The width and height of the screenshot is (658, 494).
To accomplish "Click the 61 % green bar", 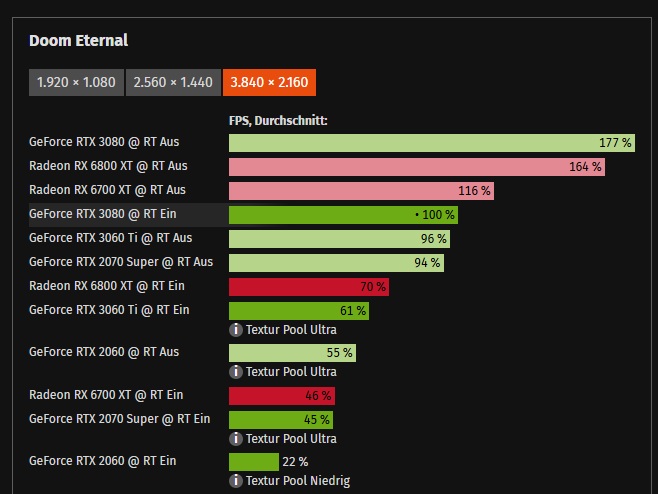I will click(299, 311).
